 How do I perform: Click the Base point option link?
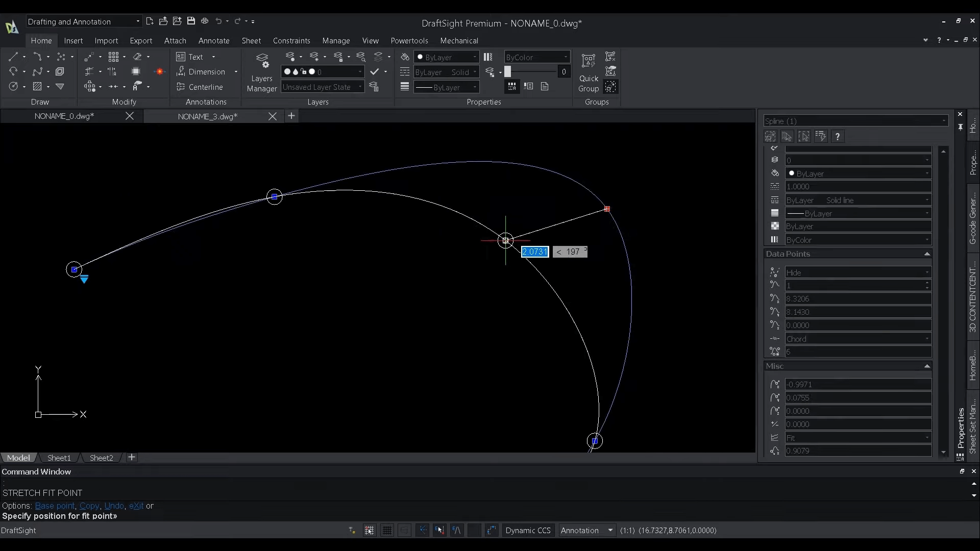[55, 506]
